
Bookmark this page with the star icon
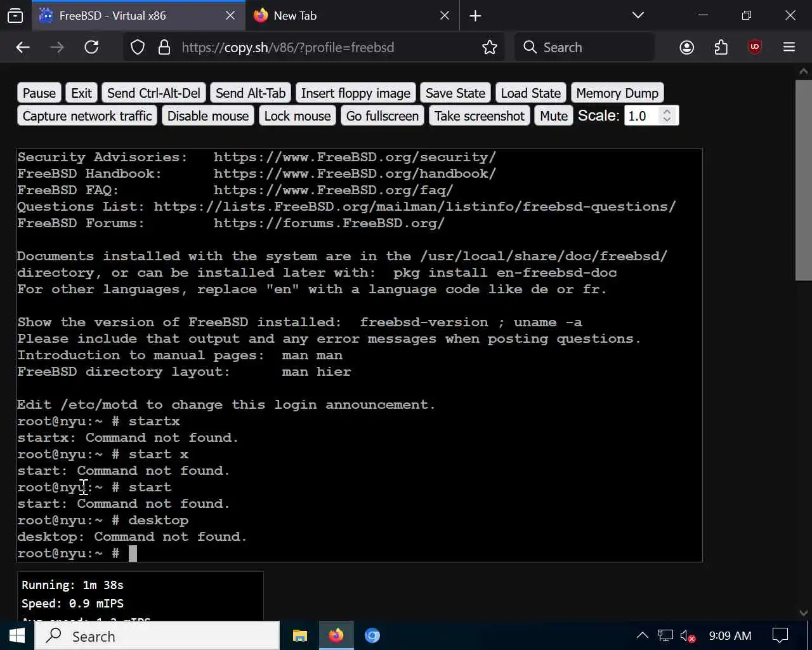click(489, 47)
